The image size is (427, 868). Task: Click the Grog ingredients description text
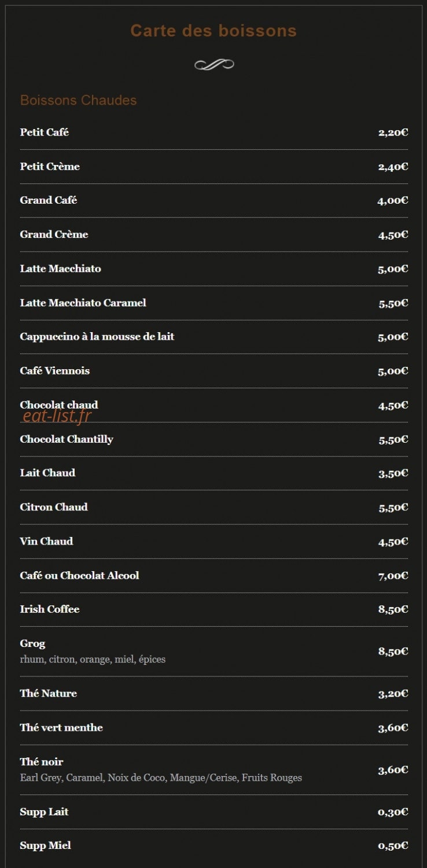point(93,659)
